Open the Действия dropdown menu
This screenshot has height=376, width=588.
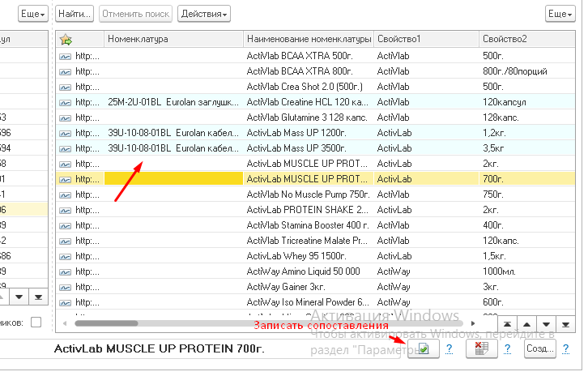click(x=204, y=14)
